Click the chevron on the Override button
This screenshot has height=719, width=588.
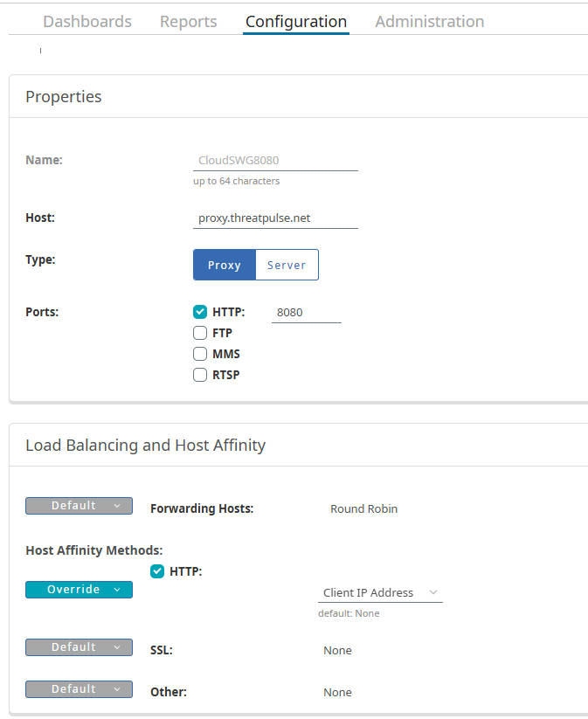[117, 590]
